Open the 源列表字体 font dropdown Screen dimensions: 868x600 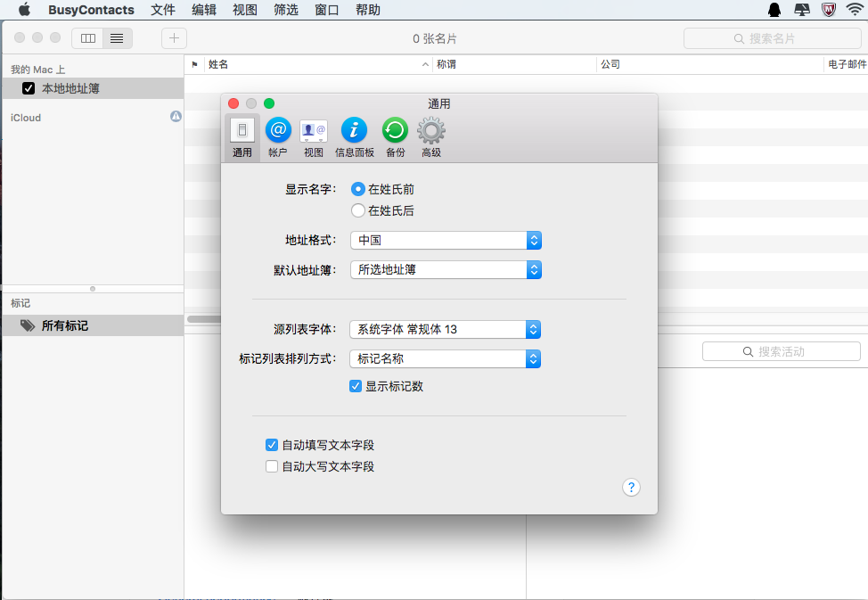pyautogui.click(x=445, y=330)
